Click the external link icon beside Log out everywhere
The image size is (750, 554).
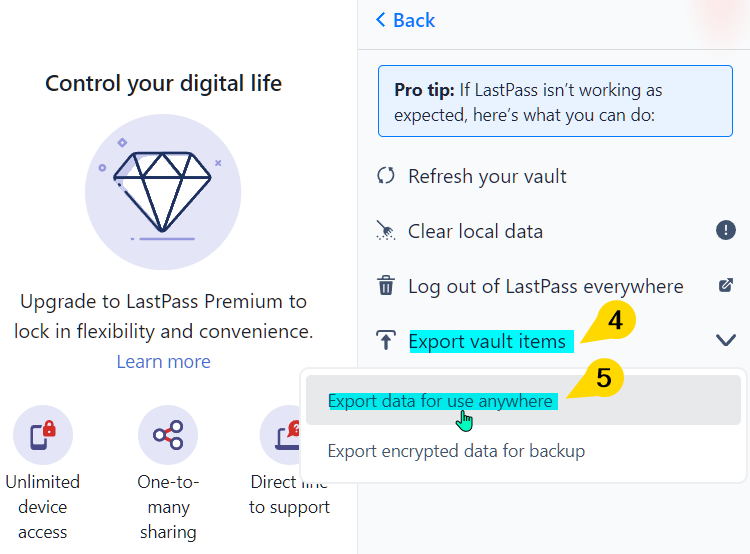tap(726, 286)
